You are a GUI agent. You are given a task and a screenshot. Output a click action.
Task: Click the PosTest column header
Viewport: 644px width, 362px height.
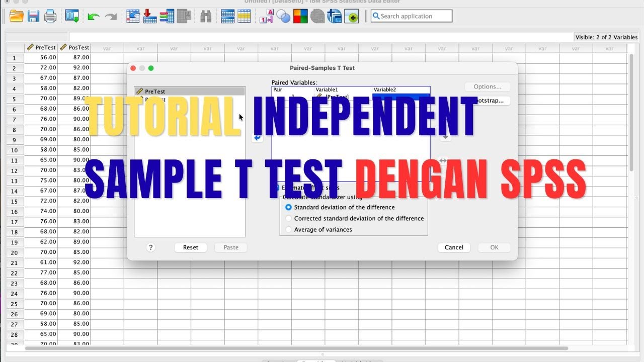point(74,47)
